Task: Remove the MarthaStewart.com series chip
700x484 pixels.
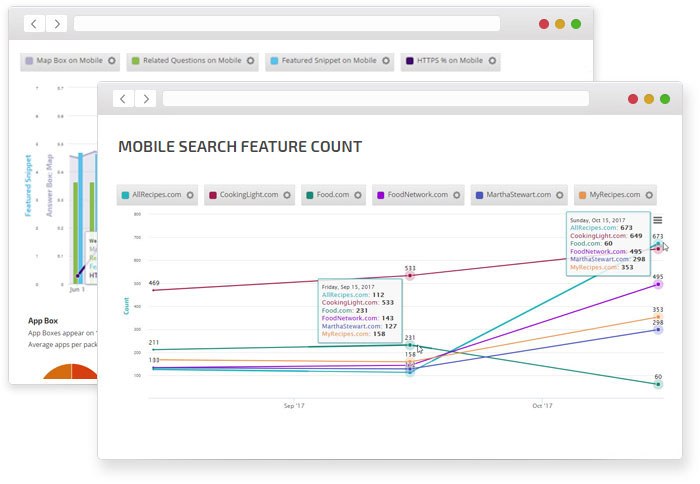Action: pyautogui.click(x=560, y=195)
